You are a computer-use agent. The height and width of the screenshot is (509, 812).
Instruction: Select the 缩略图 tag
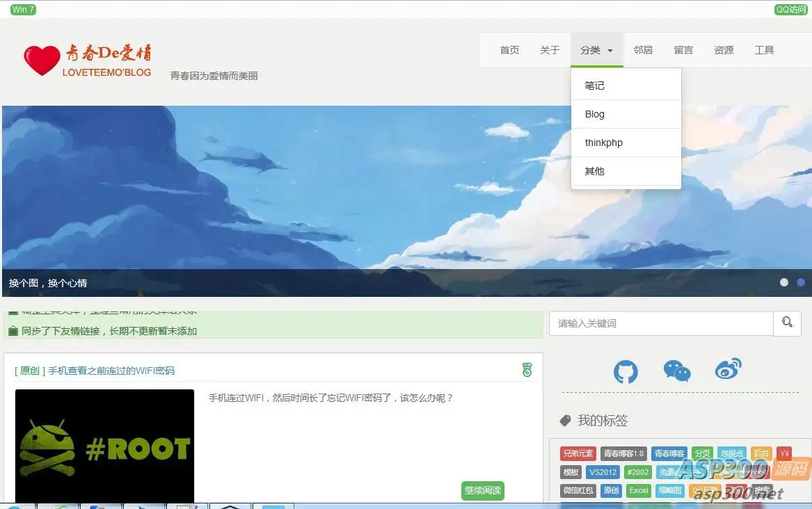pos(669,490)
